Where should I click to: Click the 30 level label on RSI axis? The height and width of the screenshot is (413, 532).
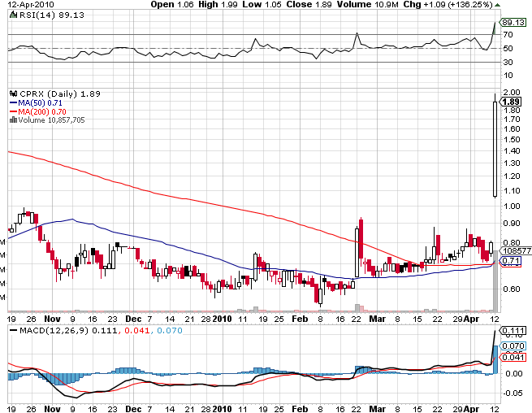508,62
